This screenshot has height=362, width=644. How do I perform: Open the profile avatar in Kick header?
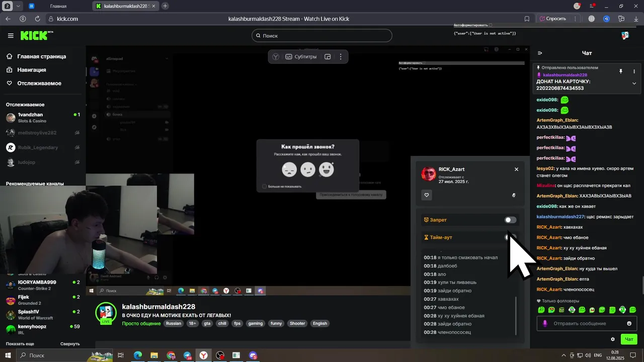(625, 36)
